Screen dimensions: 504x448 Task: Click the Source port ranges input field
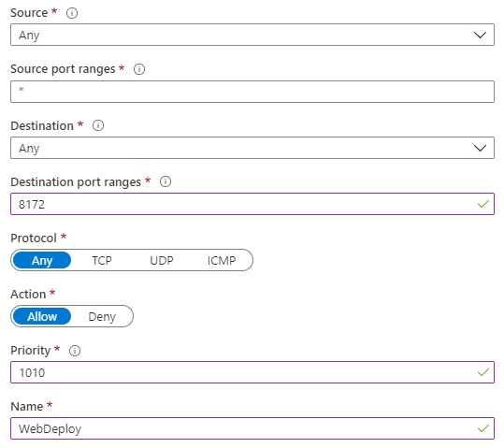click(252, 92)
